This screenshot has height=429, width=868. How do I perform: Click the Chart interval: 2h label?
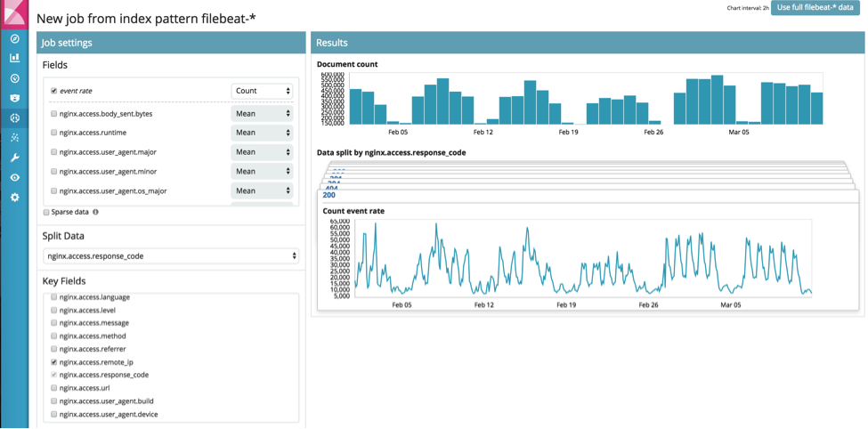[747, 8]
